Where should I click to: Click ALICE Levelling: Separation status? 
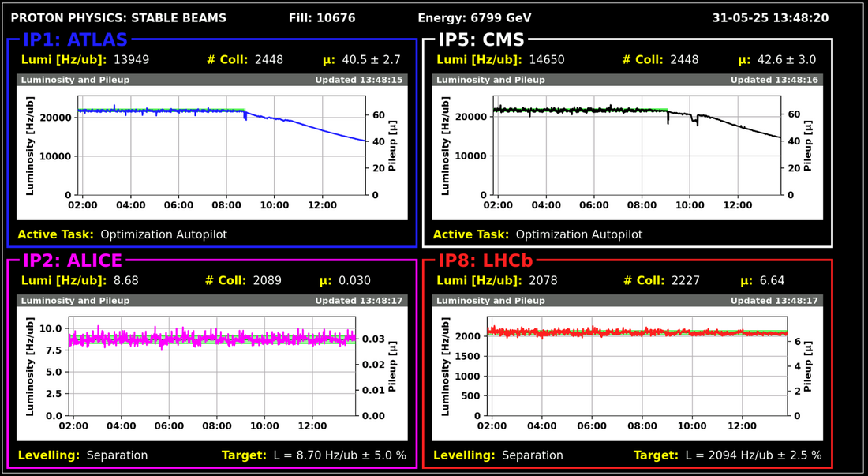tap(83, 455)
